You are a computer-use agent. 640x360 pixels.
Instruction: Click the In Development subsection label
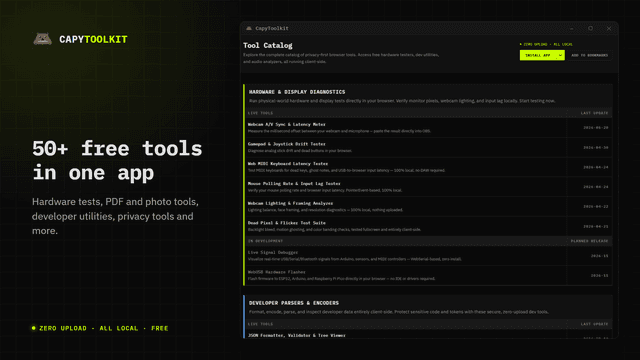(x=265, y=241)
